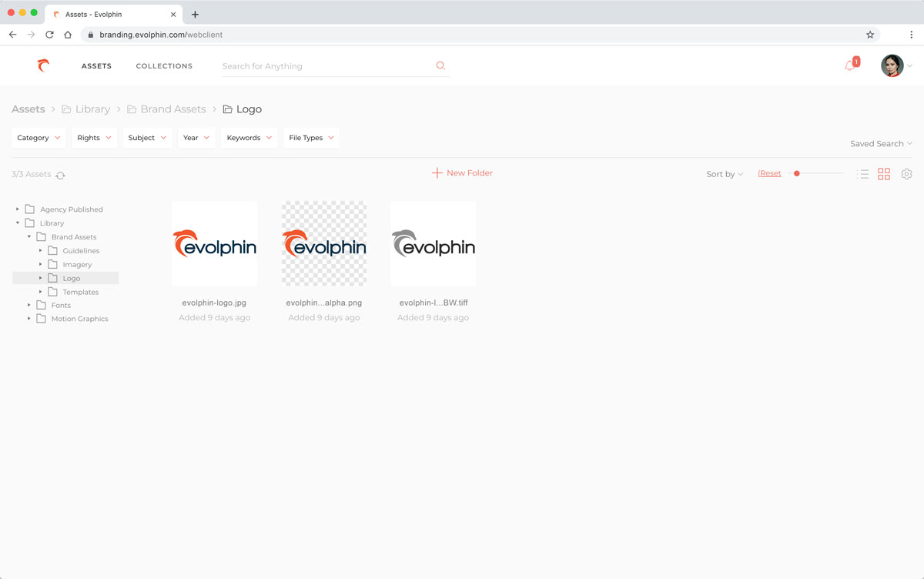
Task: Click the Fonts folder icon in tree
Action: [x=41, y=305]
